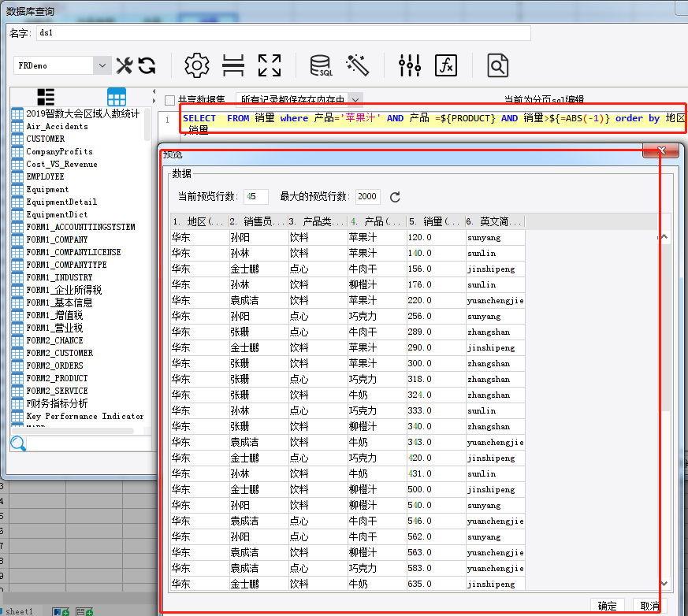Click the magnifier preview document icon
Screen dimensions: 688x616
[x=497, y=65]
